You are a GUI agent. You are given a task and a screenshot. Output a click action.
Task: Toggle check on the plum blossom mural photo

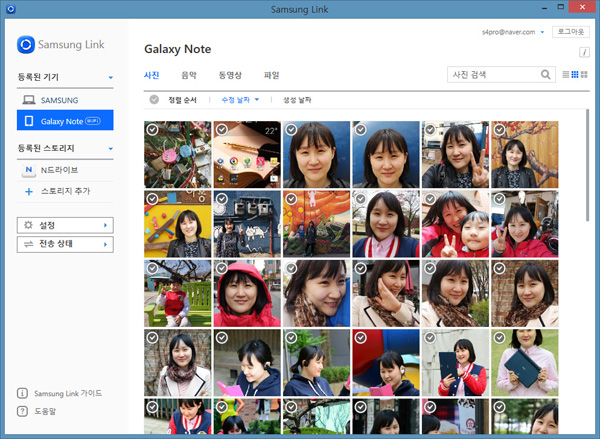499,130
